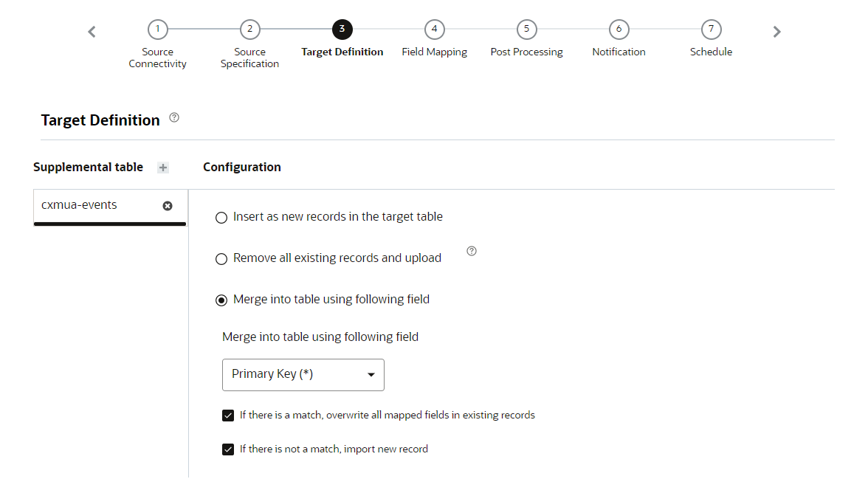Screen dimensions: 868x479
Task: Open help icon next to Remove all existing records
Action: [472, 252]
